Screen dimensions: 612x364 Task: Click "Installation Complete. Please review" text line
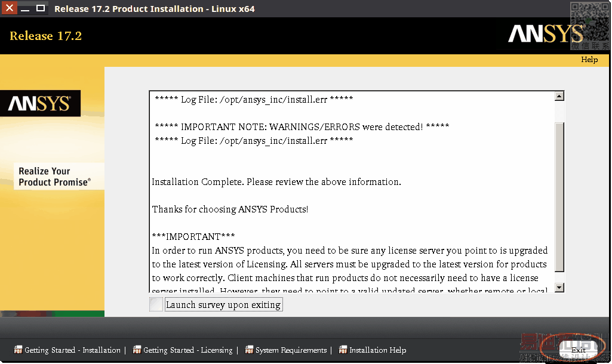[x=276, y=182]
